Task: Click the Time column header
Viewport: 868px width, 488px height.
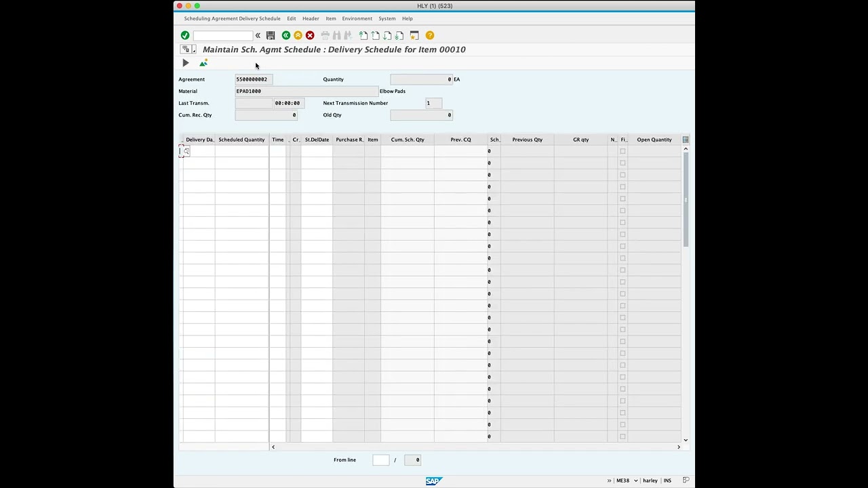Action: pyautogui.click(x=277, y=140)
